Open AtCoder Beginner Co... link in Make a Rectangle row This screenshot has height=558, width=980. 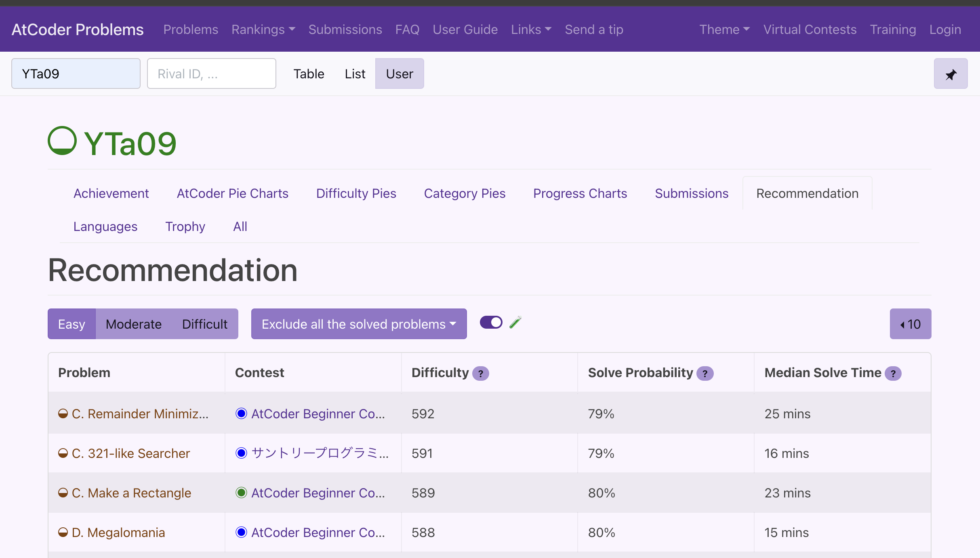tap(318, 493)
